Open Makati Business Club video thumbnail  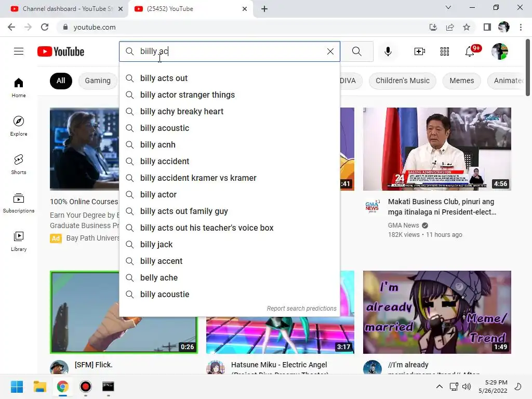click(x=437, y=149)
